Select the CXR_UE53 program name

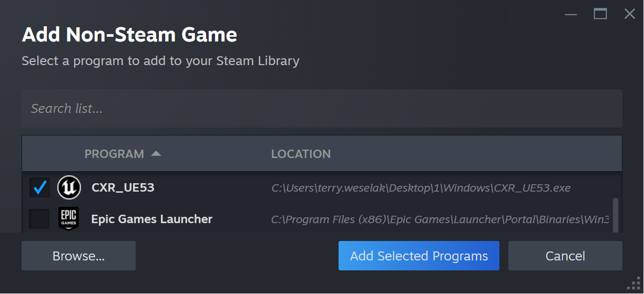123,187
